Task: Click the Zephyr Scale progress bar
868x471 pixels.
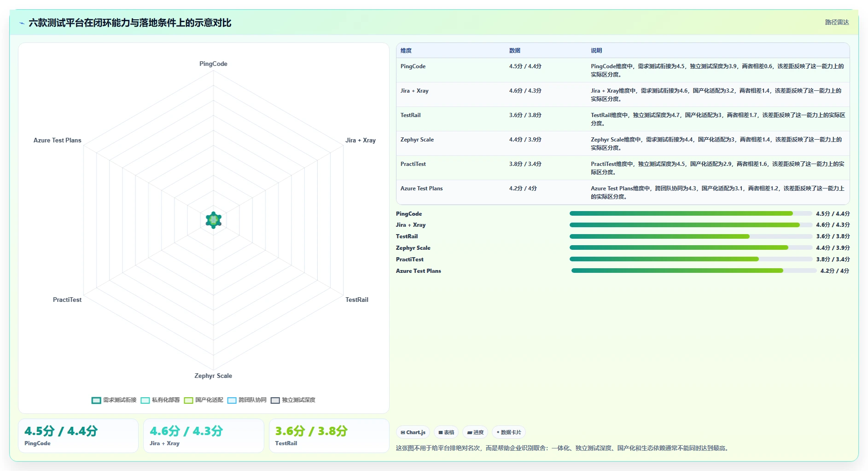Action: (691, 247)
